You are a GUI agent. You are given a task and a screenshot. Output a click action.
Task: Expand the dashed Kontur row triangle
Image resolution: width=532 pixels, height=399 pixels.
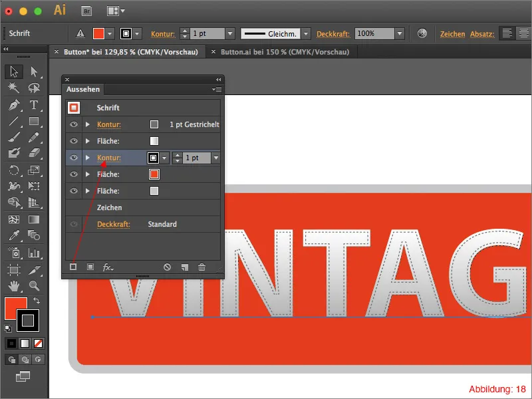88,124
